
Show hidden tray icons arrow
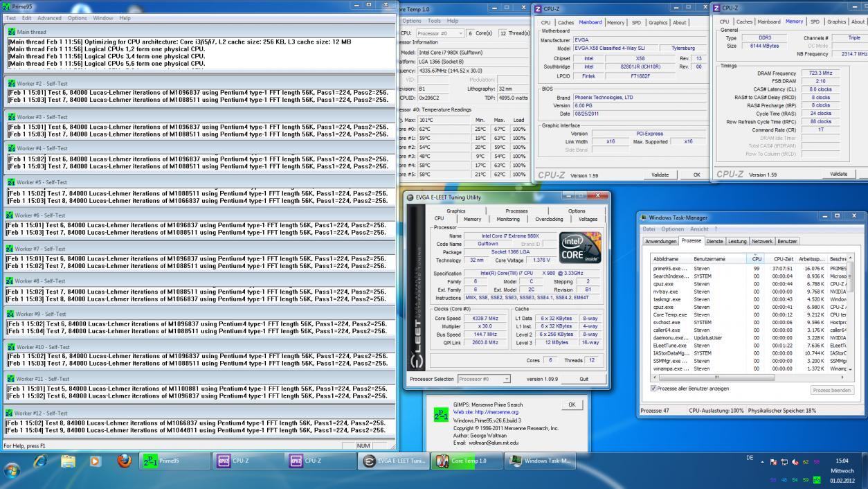pyautogui.click(x=761, y=461)
